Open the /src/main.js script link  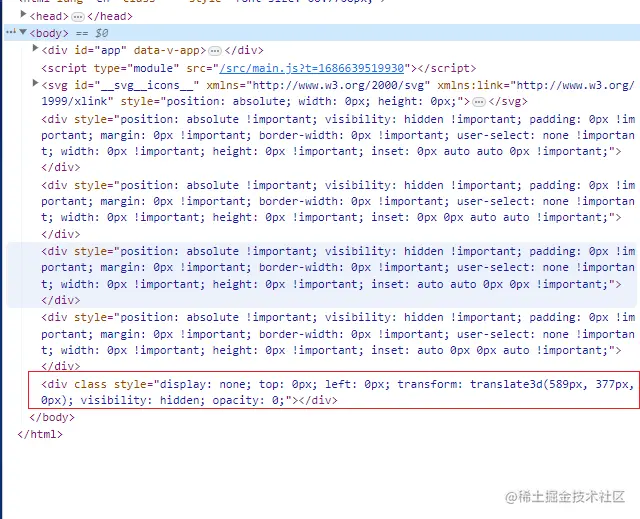pos(311,68)
